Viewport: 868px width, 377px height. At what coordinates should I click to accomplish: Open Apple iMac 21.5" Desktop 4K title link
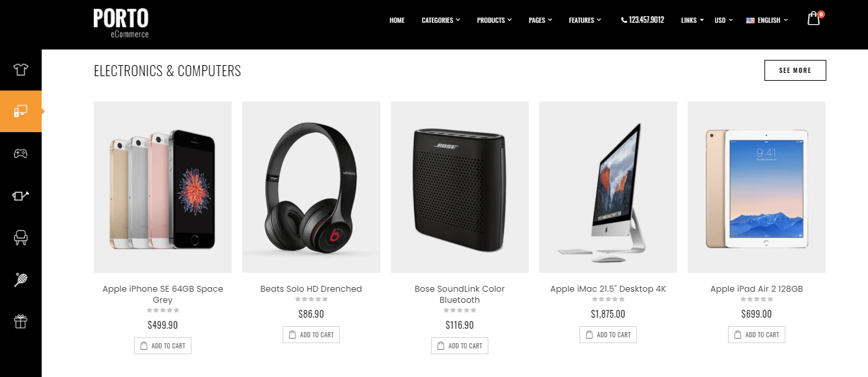tap(608, 289)
